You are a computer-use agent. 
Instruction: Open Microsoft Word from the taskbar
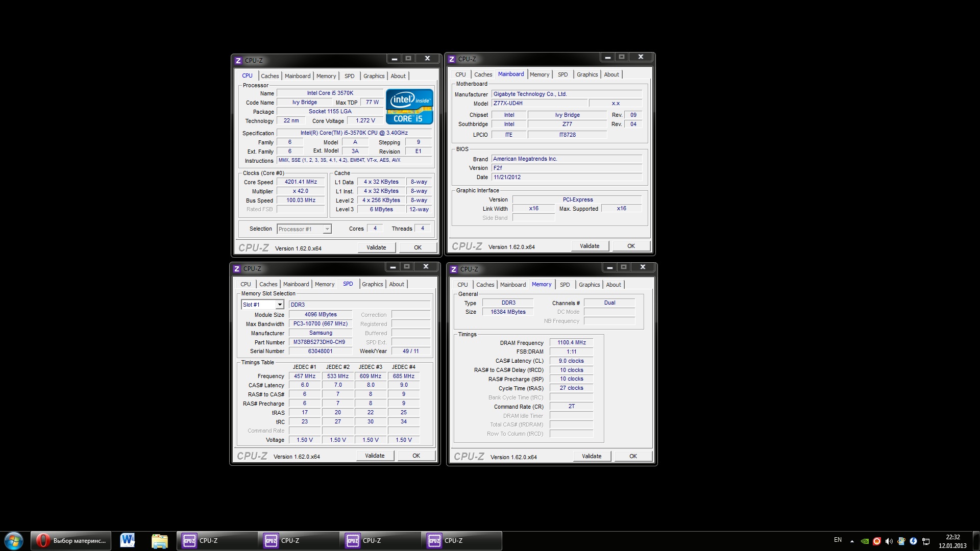pos(128,540)
